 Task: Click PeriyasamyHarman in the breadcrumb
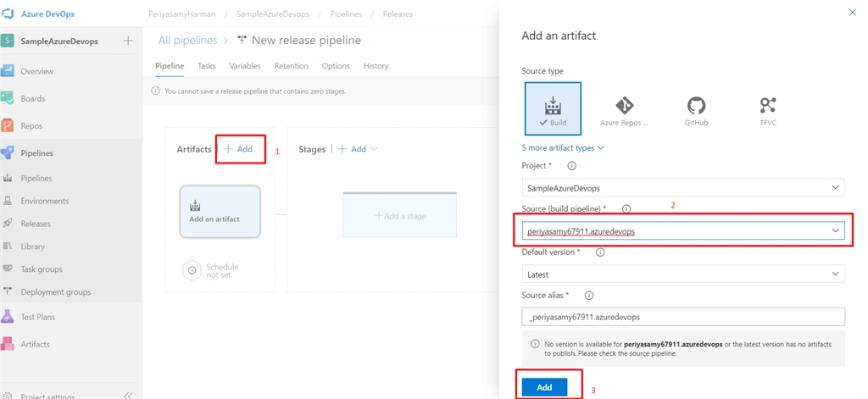182,14
